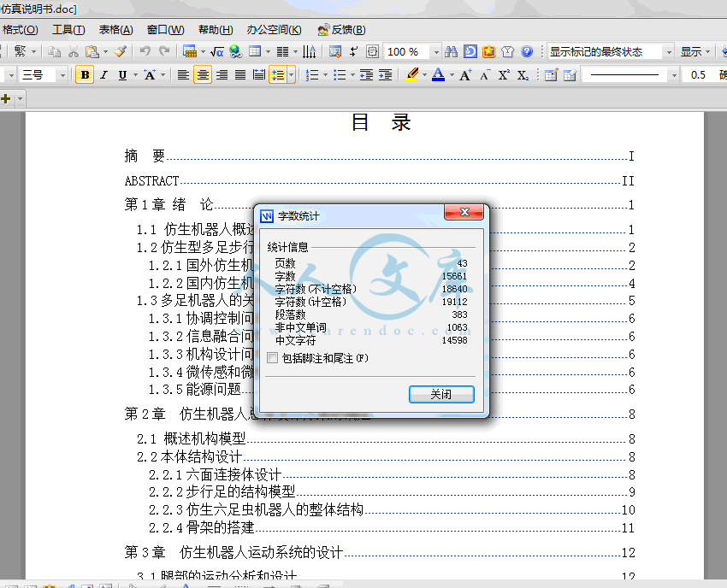Check 包括脚注和尾注 checkbox
This screenshot has width=727, height=588.
click(273, 358)
